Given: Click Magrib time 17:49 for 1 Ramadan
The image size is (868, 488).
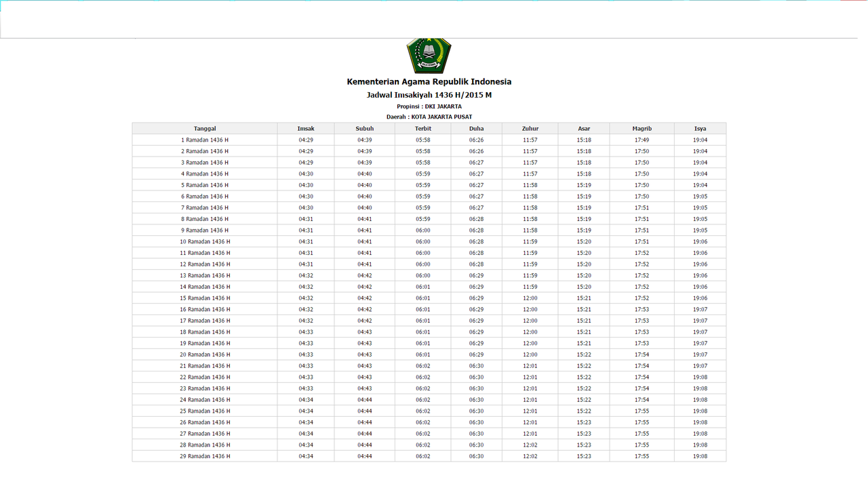Looking at the screenshot, I should pyautogui.click(x=642, y=140).
